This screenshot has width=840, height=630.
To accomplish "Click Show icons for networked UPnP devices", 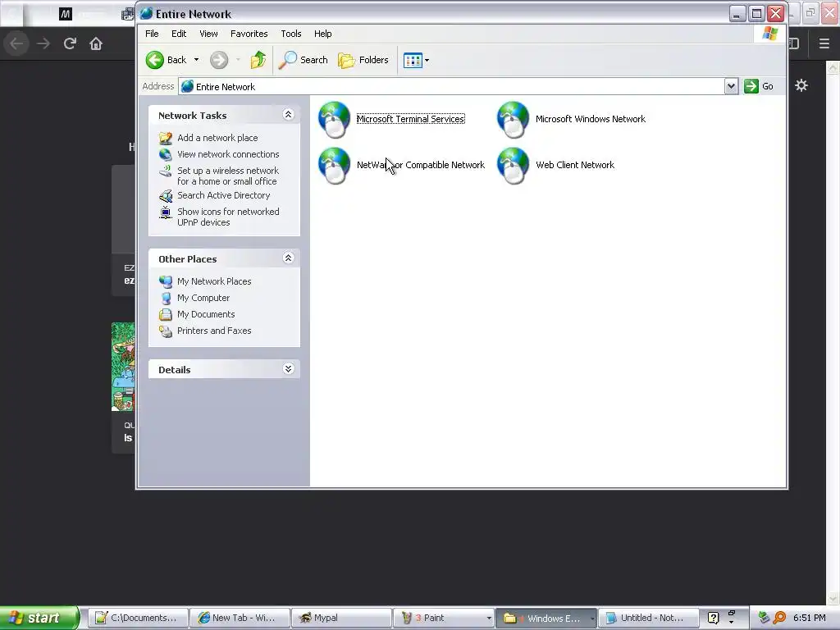I will [228, 217].
